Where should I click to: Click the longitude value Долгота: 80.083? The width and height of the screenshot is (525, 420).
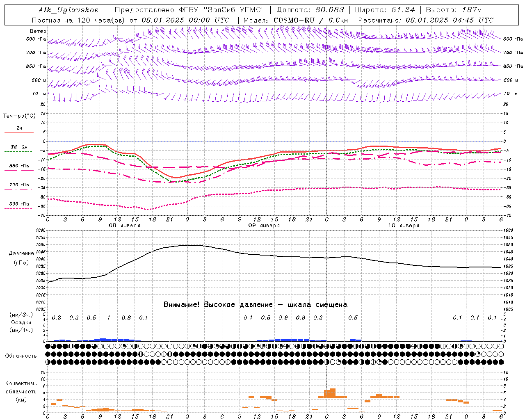(310, 10)
